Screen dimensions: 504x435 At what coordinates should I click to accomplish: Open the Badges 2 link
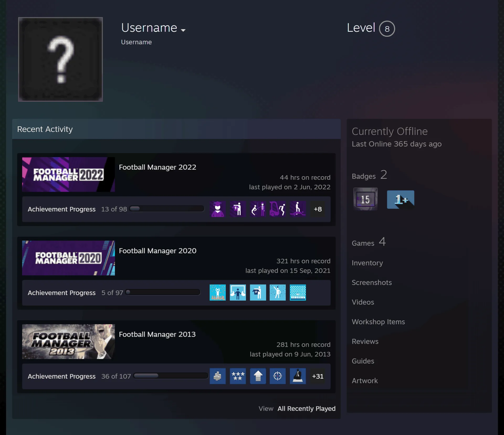click(369, 175)
